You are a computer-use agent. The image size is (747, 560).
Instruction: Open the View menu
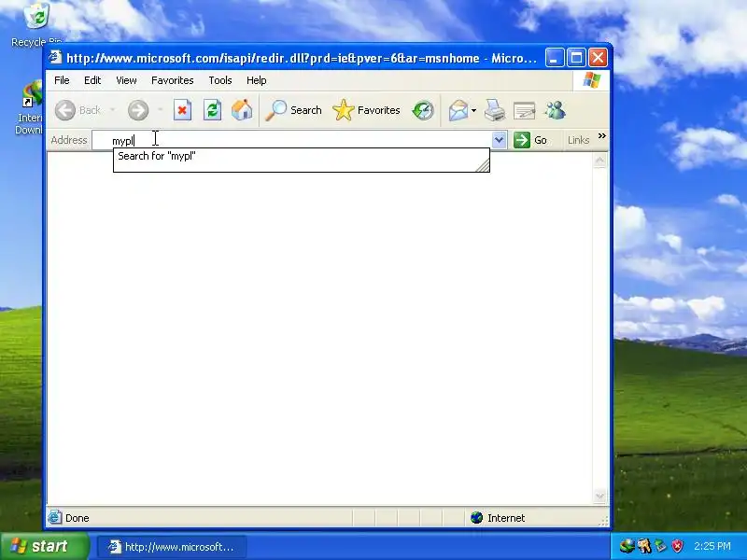click(x=126, y=80)
